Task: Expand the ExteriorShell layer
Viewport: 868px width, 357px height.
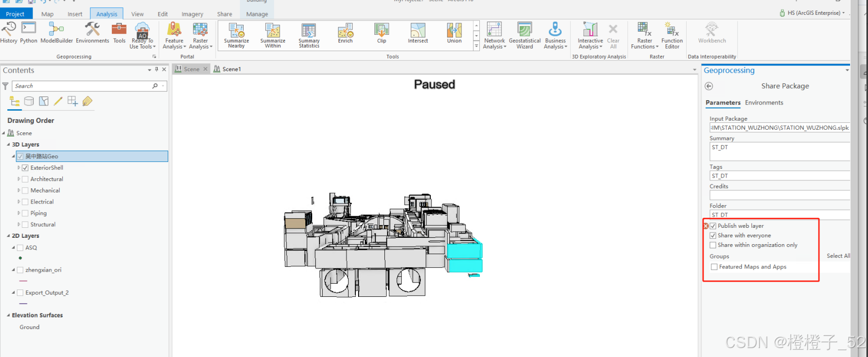Action: click(x=18, y=168)
